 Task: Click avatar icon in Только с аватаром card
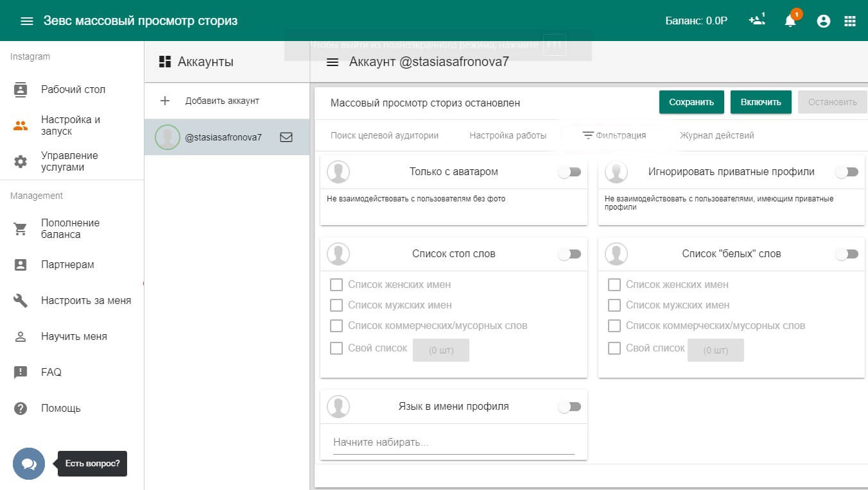[338, 172]
